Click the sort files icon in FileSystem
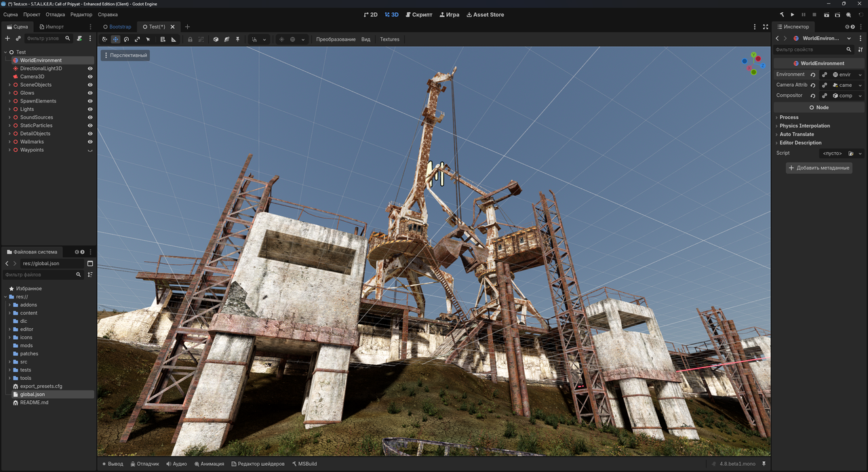Viewport: 868px width, 472px height. [90, 275]
